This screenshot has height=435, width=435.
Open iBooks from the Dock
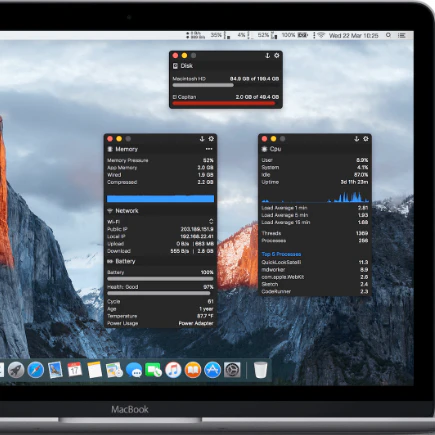(193, 370)
